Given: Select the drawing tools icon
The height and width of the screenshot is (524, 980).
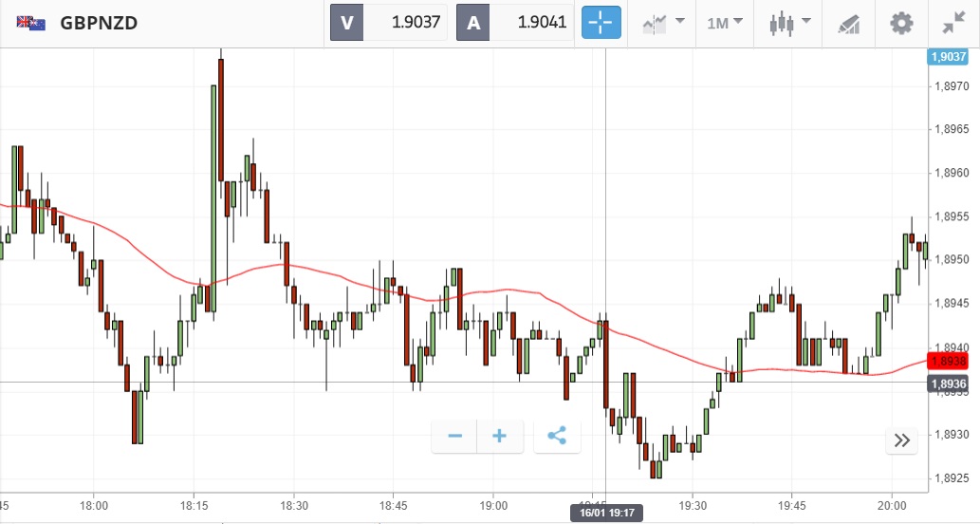Looking at the screenshot, I should click(x=849, y=23).
